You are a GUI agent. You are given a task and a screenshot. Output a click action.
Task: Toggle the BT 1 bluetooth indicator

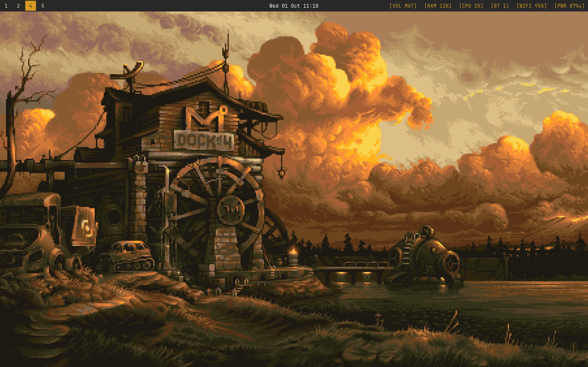(500, 6)
